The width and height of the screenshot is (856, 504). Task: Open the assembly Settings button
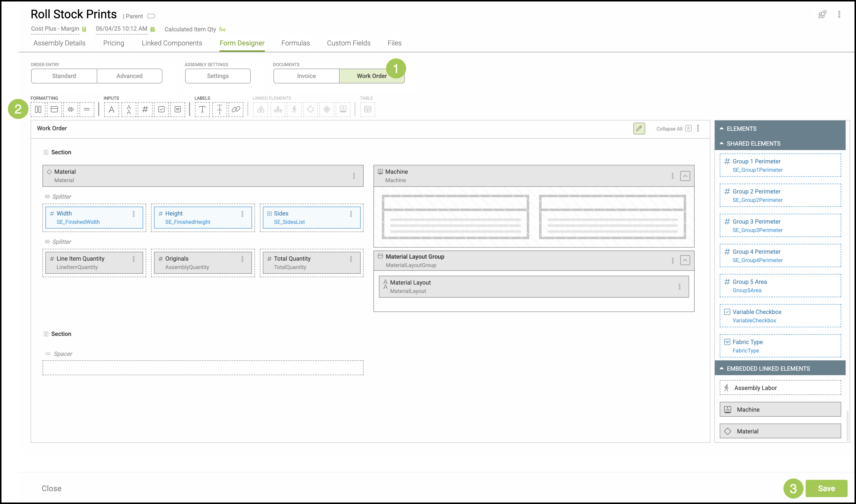(218, 76)
